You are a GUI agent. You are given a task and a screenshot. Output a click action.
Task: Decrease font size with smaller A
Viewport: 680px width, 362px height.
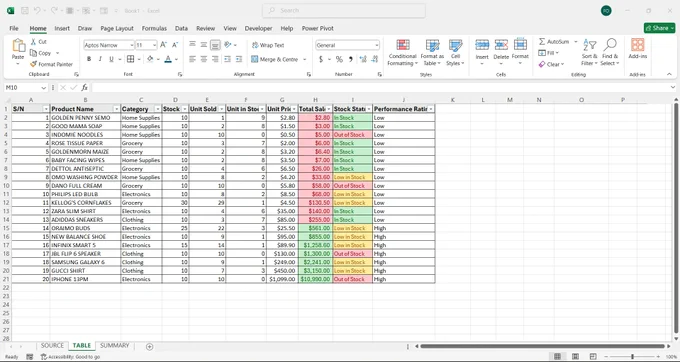coord(175,45)
